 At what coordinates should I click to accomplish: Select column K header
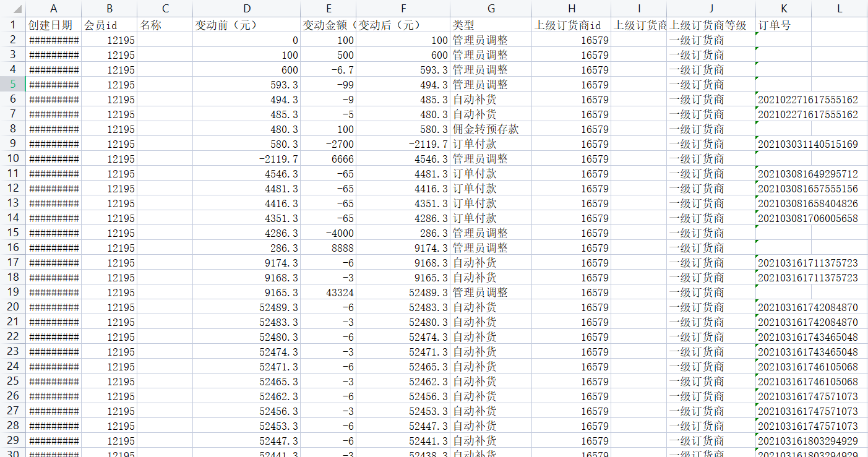(783, 9)
